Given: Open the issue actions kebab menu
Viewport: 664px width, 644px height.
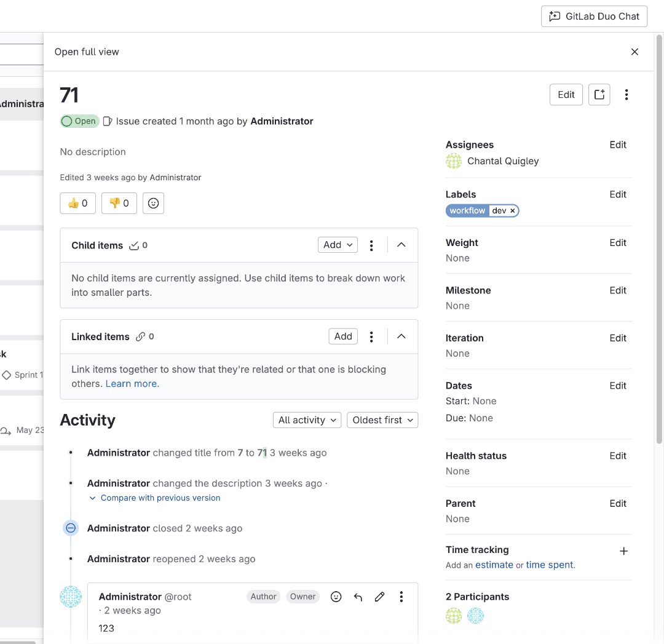Looking at the screenshot, I should tap(626, 95).
